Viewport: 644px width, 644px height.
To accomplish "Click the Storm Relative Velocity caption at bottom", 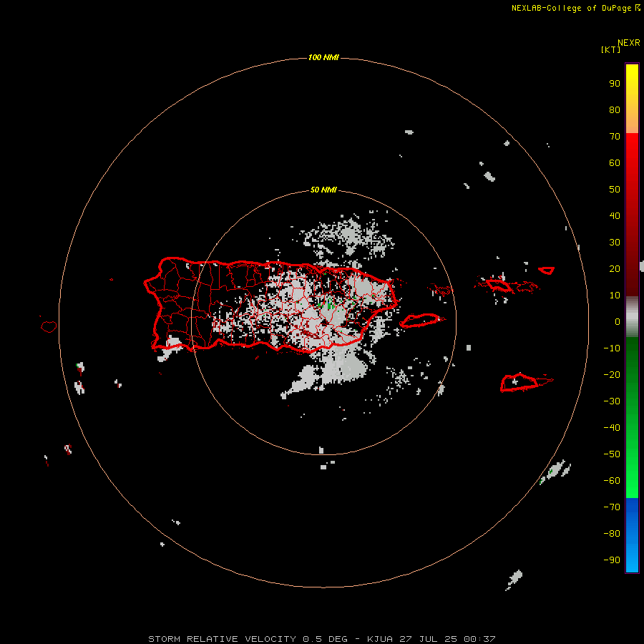I will (322, 639).
